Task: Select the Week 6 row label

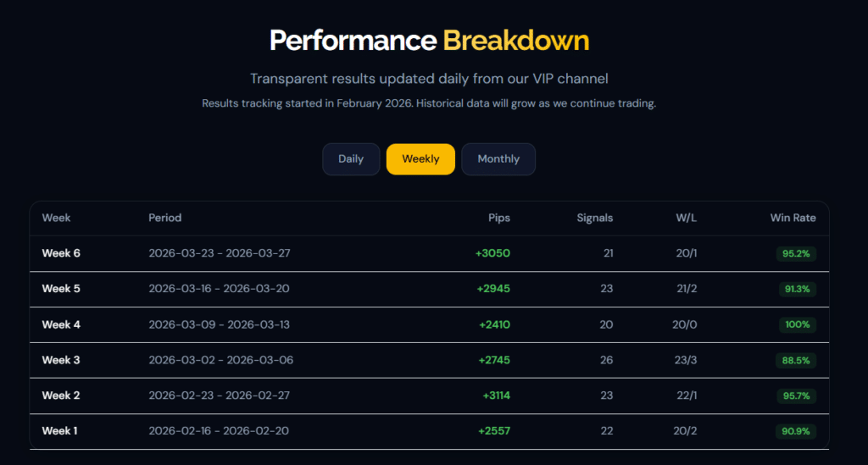Action: 61,253
